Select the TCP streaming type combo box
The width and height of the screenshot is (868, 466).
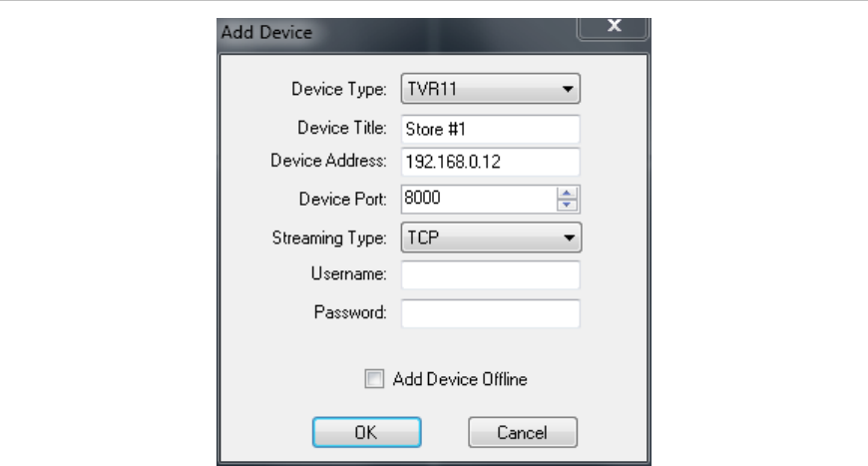pos(479,237)
